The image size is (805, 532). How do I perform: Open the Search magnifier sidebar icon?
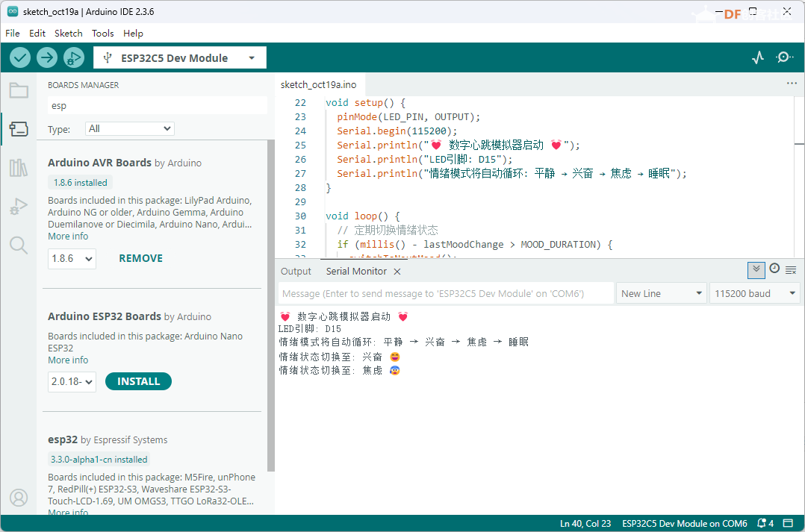[19, 245]
